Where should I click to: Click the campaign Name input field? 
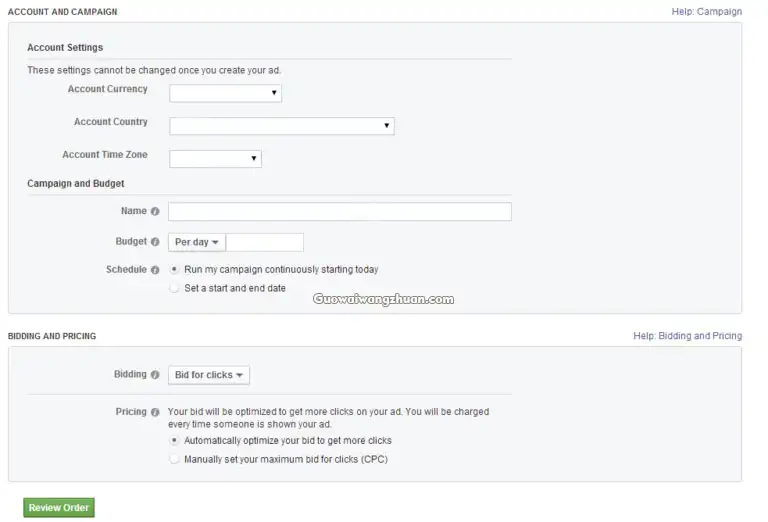340,212
